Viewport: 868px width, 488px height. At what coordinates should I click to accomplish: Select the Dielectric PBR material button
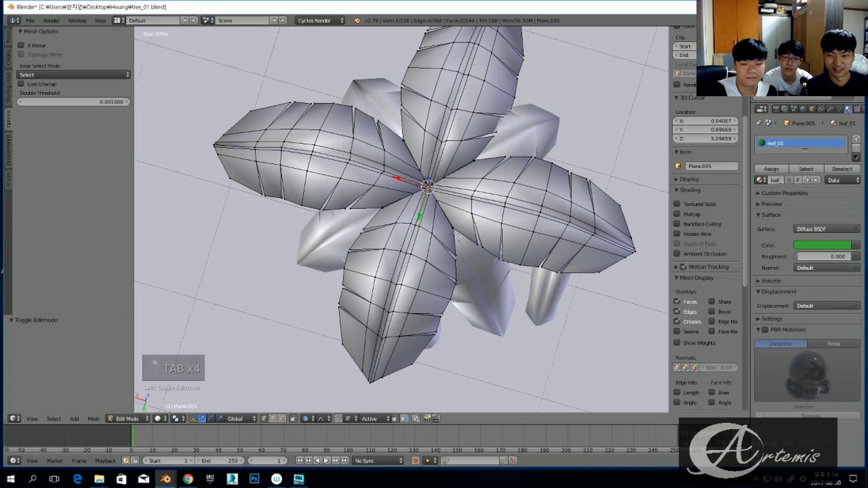(781, 344)
